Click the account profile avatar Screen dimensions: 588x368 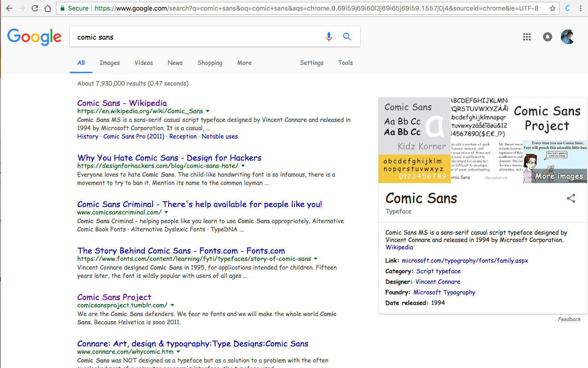point(568,37)
